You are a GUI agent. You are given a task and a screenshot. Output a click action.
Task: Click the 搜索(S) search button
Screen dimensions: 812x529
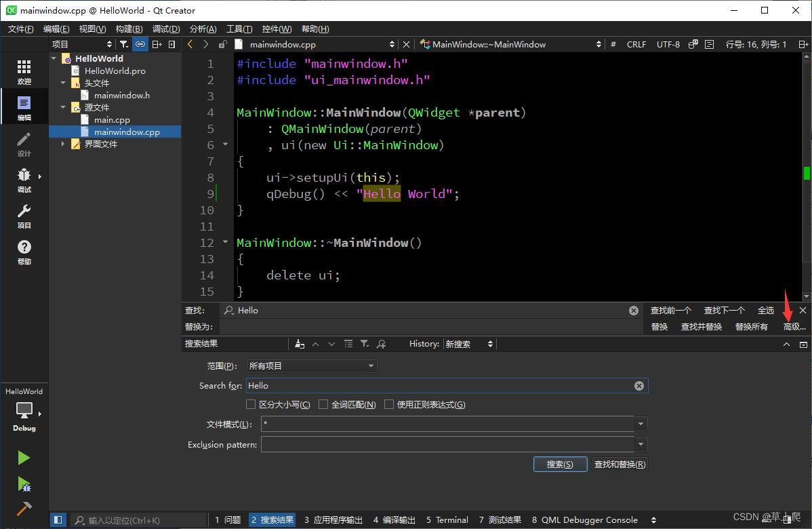[560, 464]
